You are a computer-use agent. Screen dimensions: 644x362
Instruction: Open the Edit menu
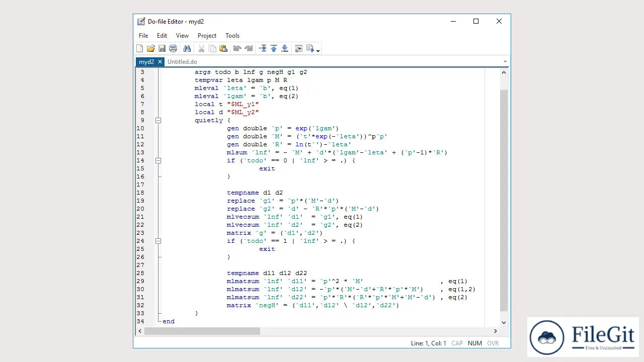click(x=162, y=36)
